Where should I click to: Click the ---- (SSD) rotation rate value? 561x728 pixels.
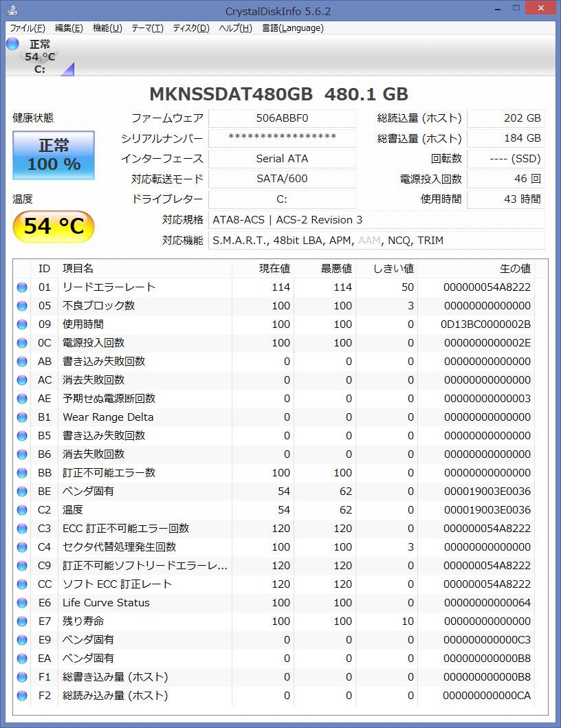pyautogui.click(x=506, y=159)
